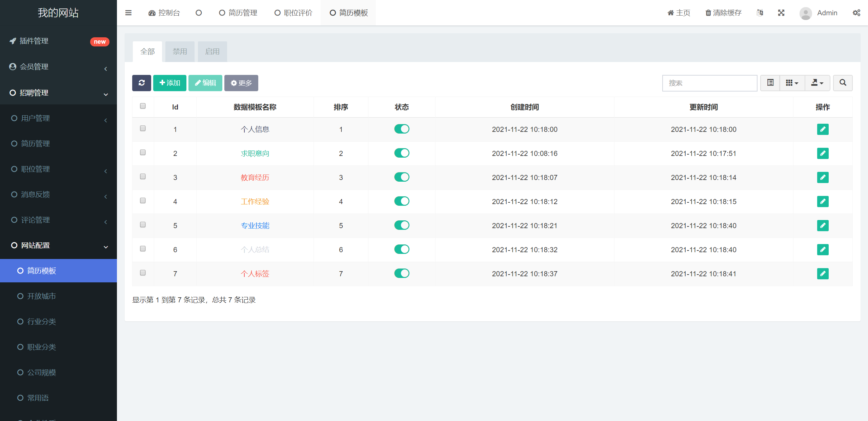
Task: Check the checkbox for row Id 1
Action: point(143,128)
